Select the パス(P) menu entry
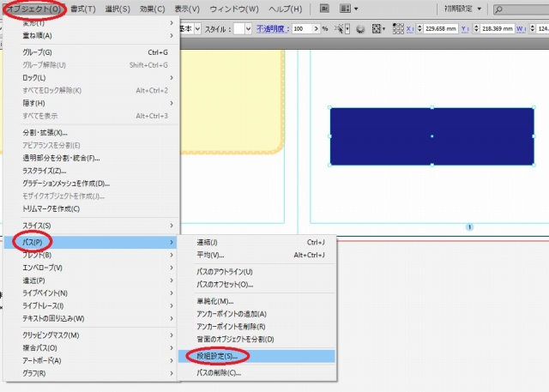Viewport: 549px width, 392px height. [x=90, y=242]
